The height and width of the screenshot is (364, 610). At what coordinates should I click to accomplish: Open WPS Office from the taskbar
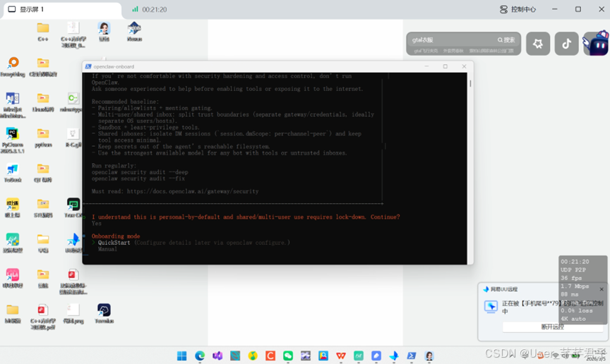point(341,356)
